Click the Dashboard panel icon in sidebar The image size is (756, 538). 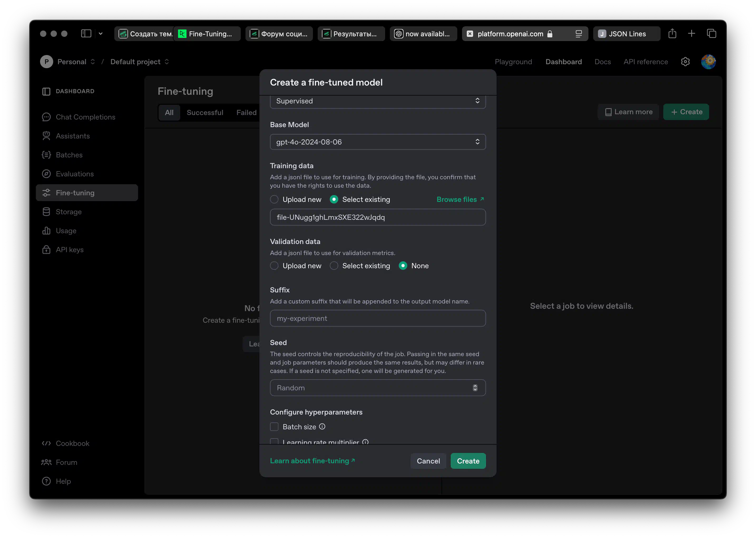(46, 91)
